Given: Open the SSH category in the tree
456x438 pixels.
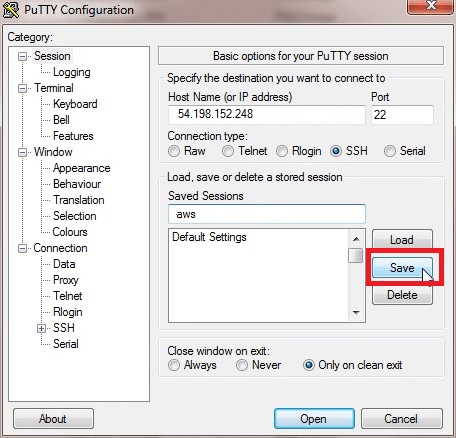Looking at the screenshot, I should [64, 328].
